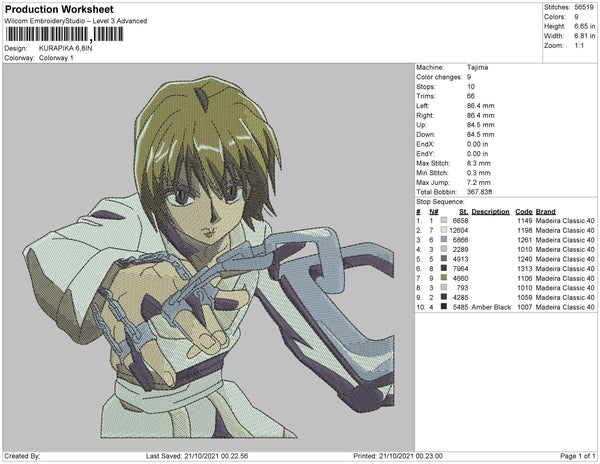
Task: Select the Zoom value 1:1
Action: (579, 46)
